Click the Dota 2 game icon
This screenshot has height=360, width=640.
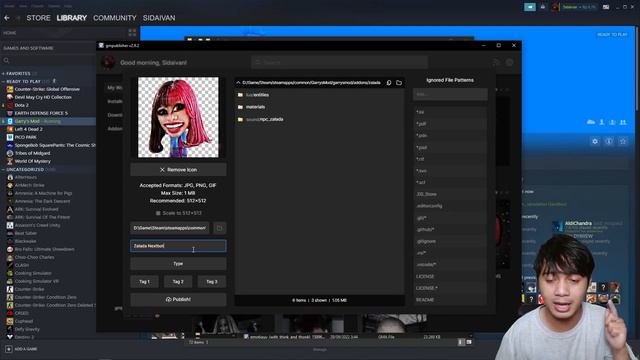coord(10,105)
